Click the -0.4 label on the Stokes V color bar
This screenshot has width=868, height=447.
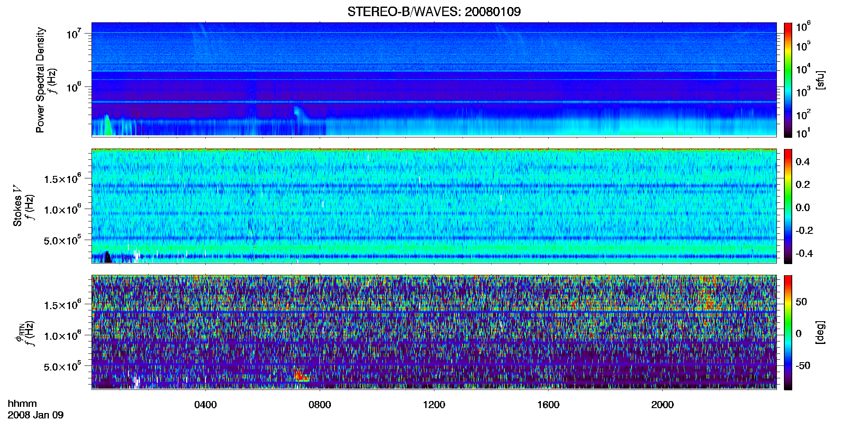(804, 253)
